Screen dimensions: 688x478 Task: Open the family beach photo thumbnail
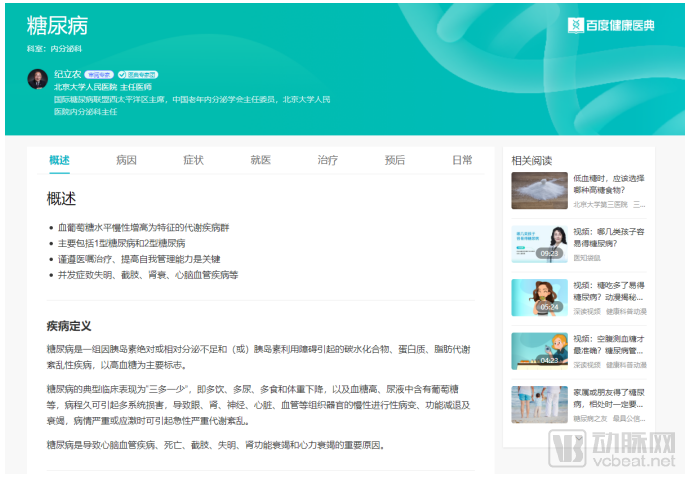pos(539,403)
